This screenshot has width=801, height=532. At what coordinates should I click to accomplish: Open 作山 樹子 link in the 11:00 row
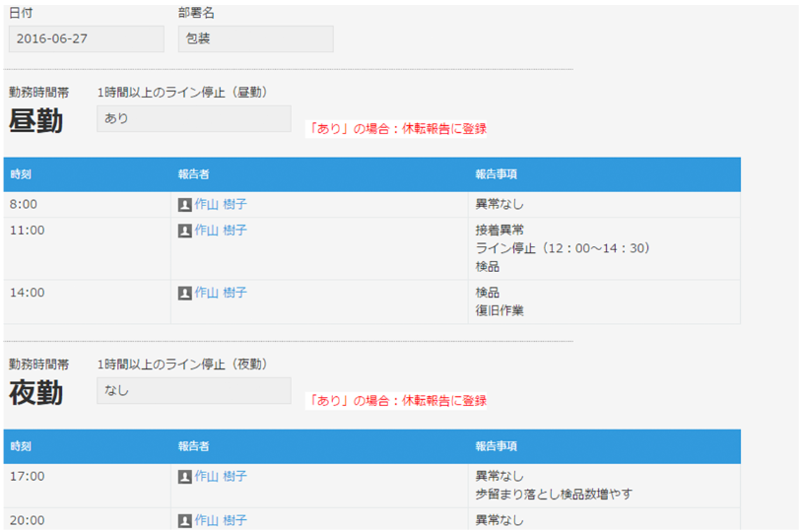click(221, 231)
